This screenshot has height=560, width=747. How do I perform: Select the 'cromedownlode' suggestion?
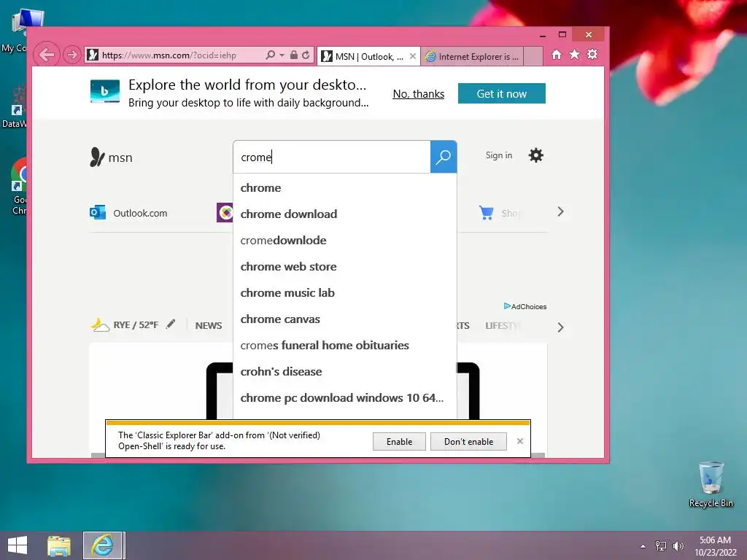click(x=345, y=240)
